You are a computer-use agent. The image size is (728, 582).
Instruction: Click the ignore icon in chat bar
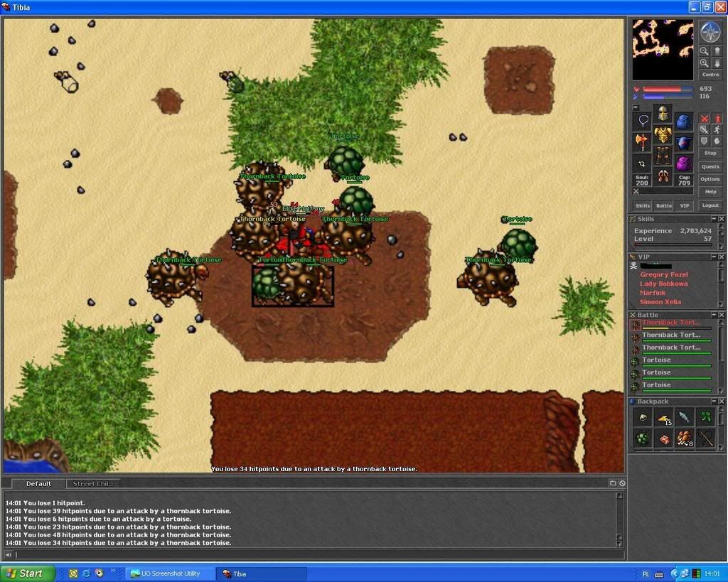[622, 483]
